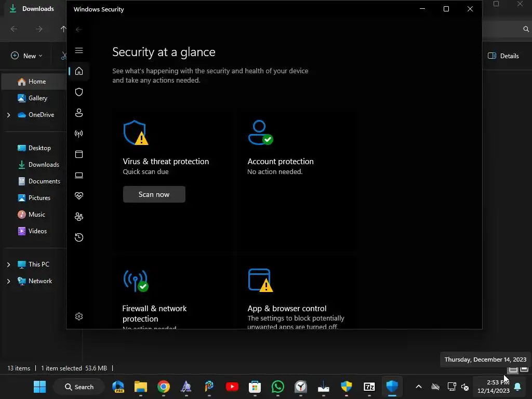This screenshot has height=399, width=532.
Task: Click the taskbar Search box
Action: (x=79, y=387)
